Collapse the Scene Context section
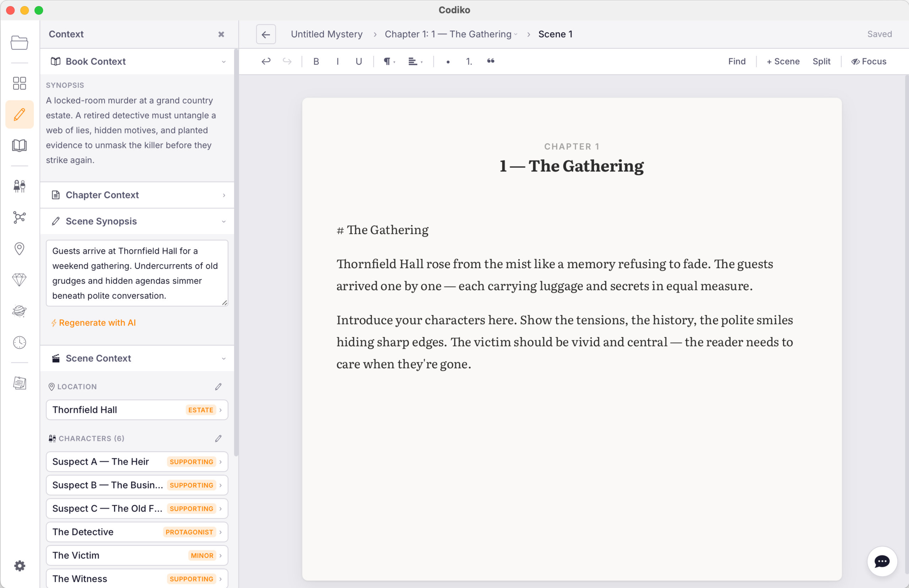The height and width of the screenshot is (588, 909). tap(137, 358)
